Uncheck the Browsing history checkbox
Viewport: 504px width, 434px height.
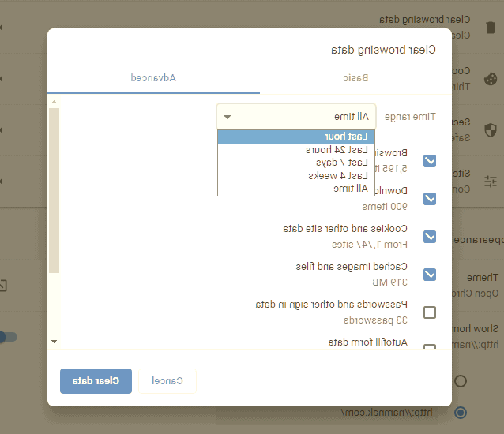click(x=430, y=161)
